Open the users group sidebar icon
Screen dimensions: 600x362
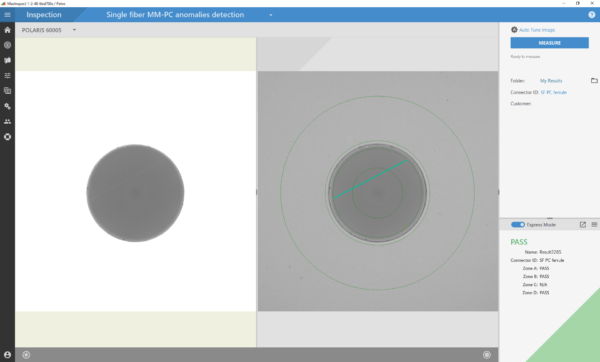(7, 121)
